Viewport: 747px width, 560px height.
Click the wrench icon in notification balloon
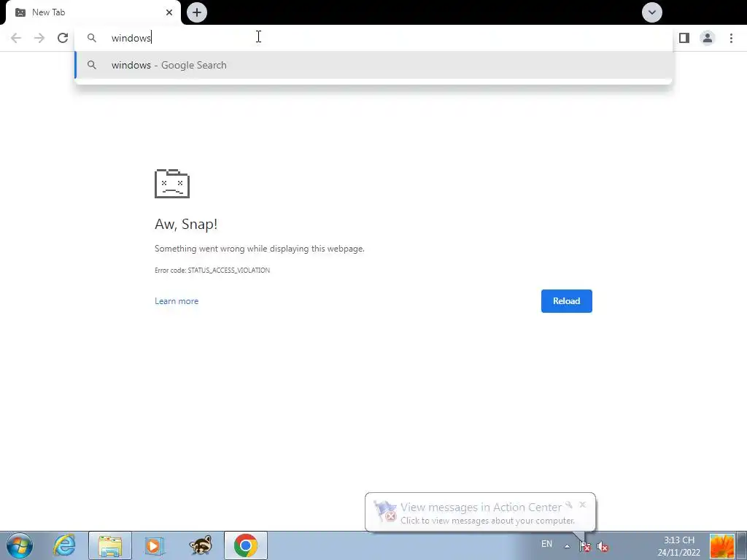pyautogui.click(x=569, y=505)
